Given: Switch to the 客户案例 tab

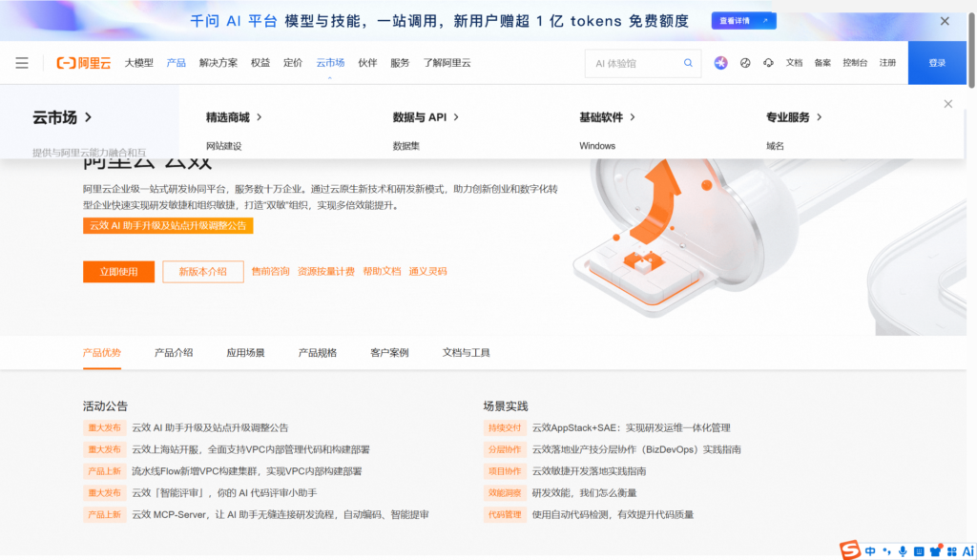Looking at the screenshot, I should pos(389,353).
